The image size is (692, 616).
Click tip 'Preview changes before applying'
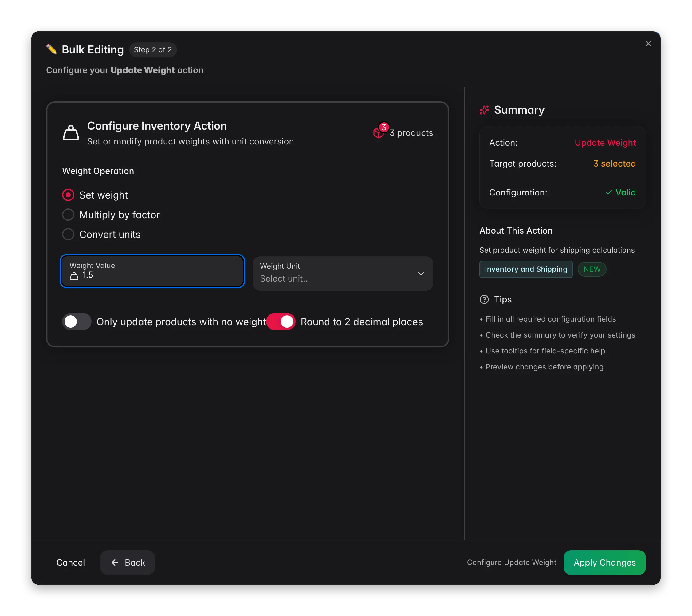(544, 367)
